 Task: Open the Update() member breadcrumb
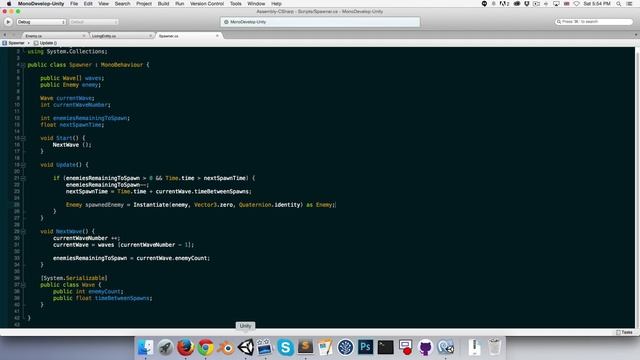click(45, 43)
